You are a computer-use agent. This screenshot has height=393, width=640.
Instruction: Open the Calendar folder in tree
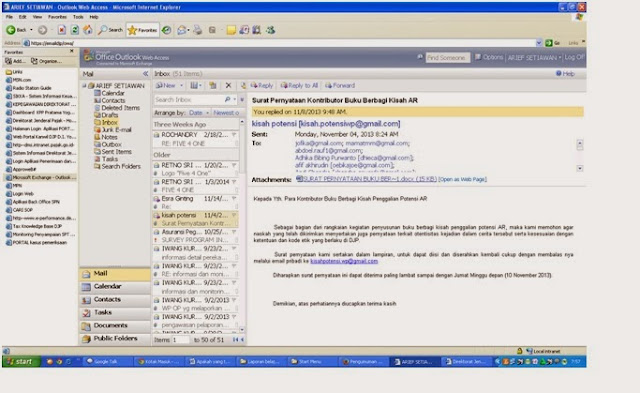click(x=109, y=93)
